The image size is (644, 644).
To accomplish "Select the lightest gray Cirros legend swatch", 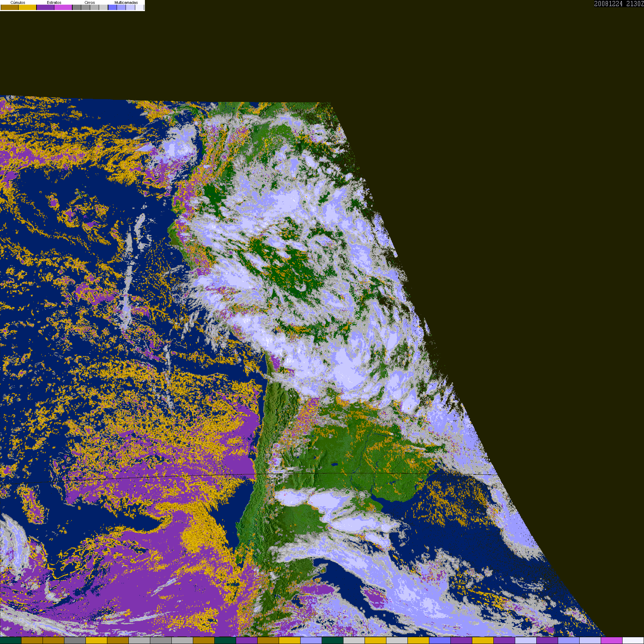I will pyautogui.click(x=103, y=8).
